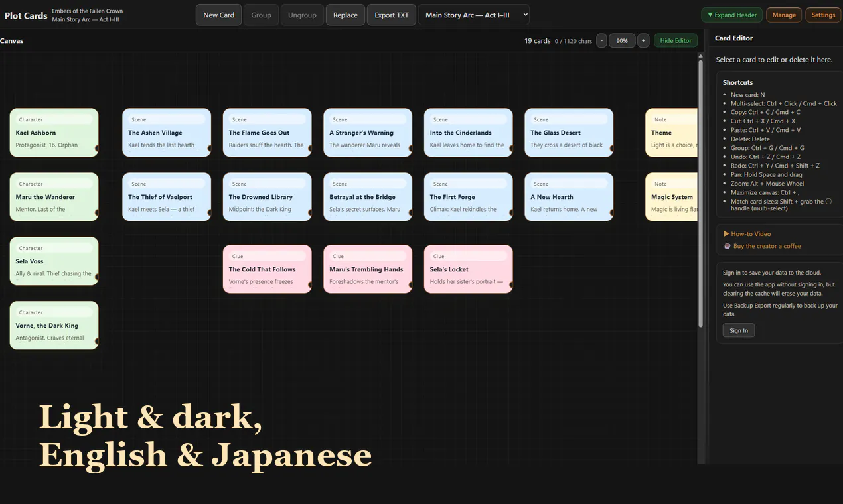Grab resize handle on Sela Voss card
843x504 pixels.
click(x=97, y=277)
